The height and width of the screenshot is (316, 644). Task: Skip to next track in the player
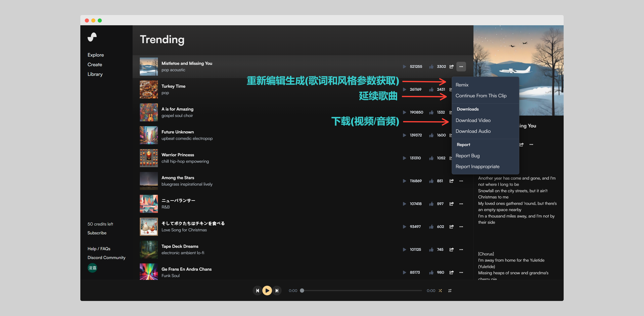pos(277,291)
